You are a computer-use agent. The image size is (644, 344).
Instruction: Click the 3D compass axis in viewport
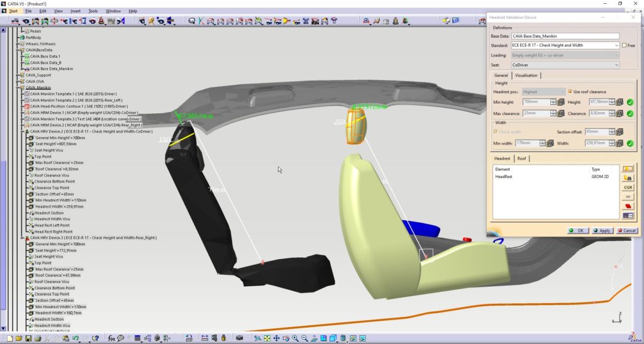618,318
